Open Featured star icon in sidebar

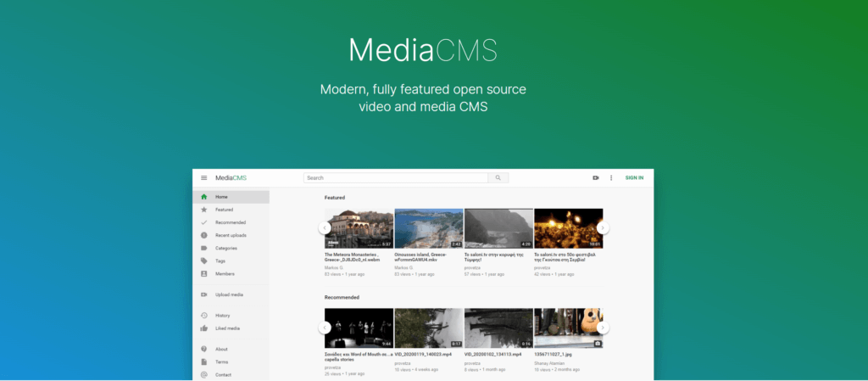(x=204, y=210)
